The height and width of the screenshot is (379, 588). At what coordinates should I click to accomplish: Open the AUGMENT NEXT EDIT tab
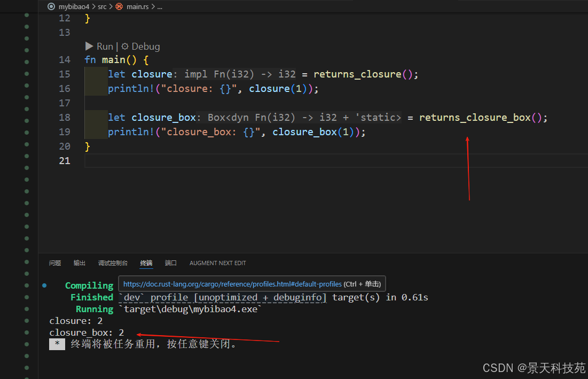pos(217,263)
